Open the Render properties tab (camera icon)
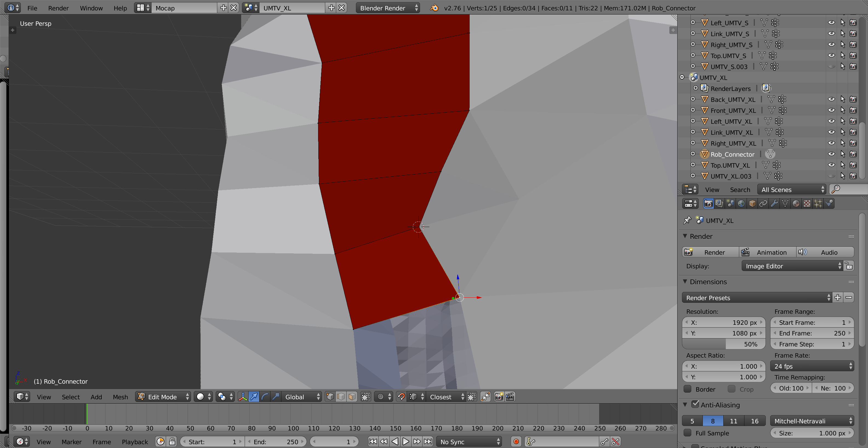 (x=708, y=203)
